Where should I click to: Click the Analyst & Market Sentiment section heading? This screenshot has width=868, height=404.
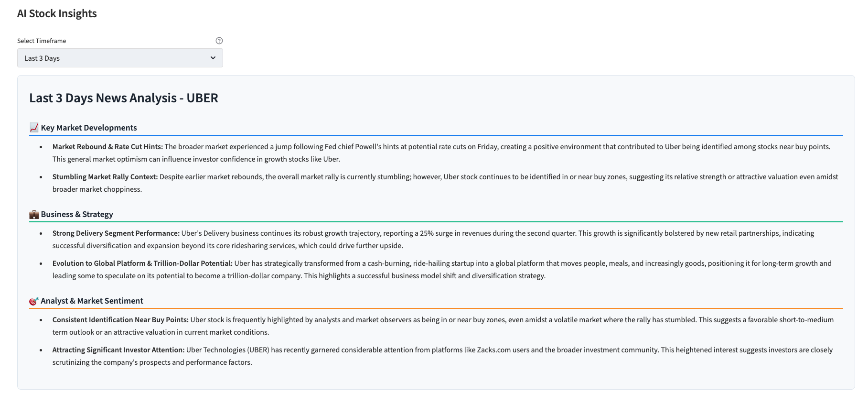tap(92, 301)
